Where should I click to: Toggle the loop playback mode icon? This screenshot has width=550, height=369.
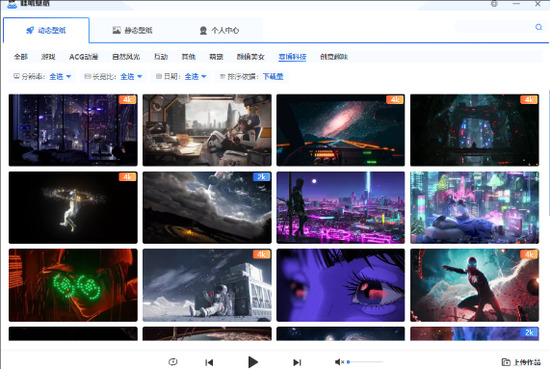pos(173,362)
